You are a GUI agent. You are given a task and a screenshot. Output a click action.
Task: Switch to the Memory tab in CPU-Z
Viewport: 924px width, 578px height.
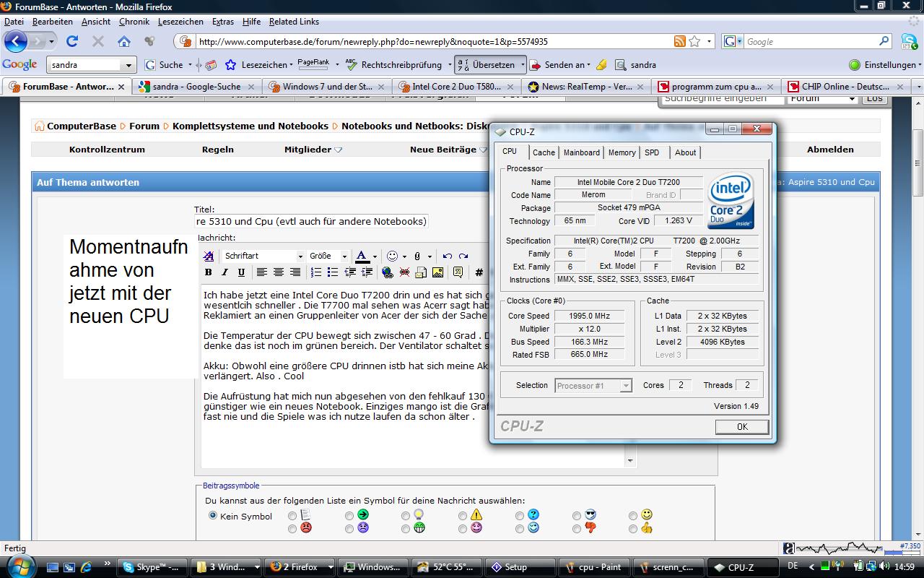coord(622,152)
